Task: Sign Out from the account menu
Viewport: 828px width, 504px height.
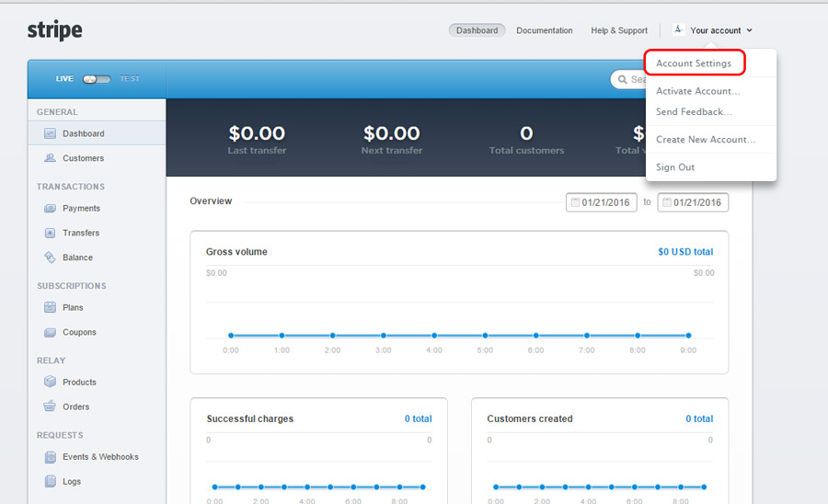Action: click(675, 166)
